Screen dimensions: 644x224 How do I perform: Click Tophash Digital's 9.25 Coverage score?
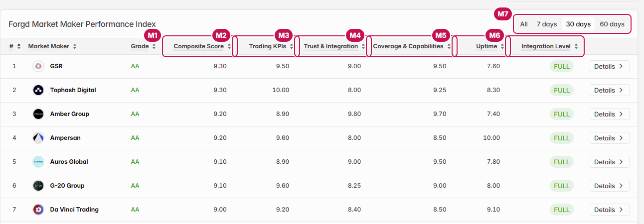440,90
